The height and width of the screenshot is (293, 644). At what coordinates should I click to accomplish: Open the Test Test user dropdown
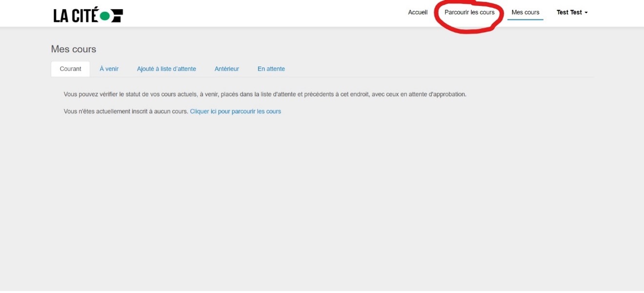click(x=572, y=13)
